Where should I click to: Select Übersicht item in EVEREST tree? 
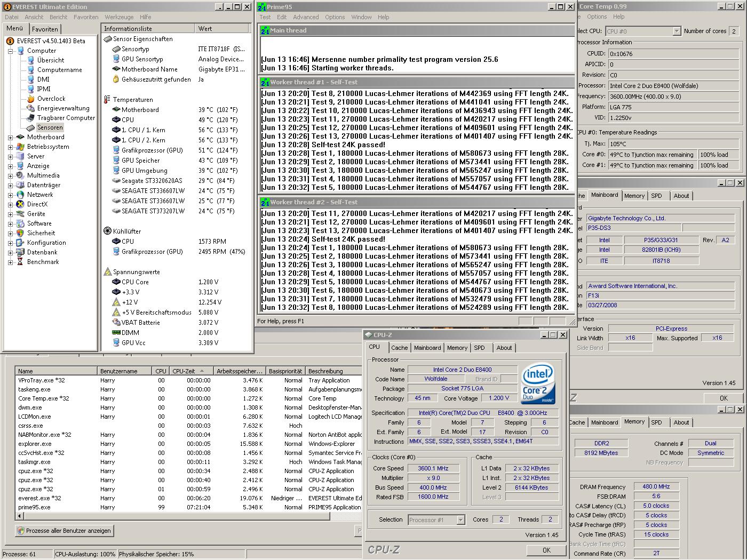point(50,60)
